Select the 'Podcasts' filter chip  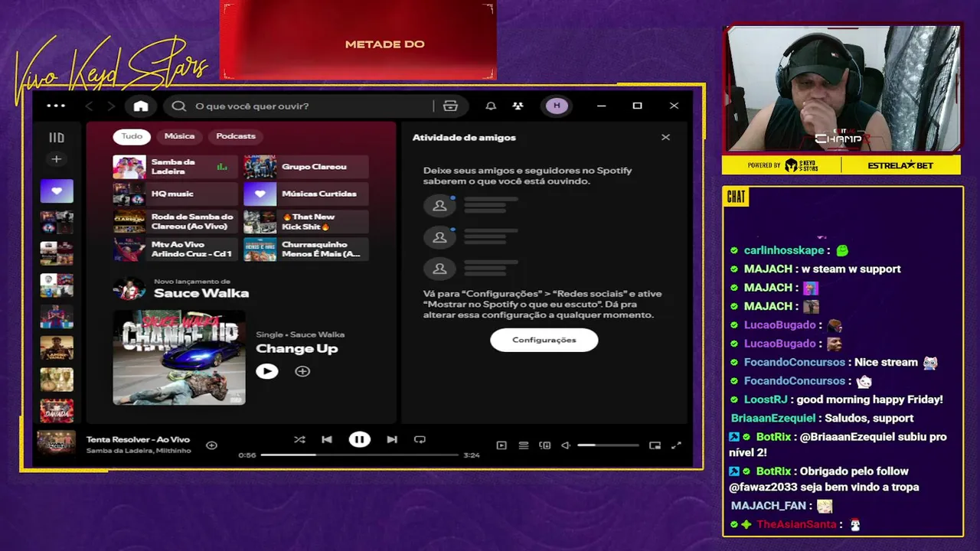[x=236, y=136]
